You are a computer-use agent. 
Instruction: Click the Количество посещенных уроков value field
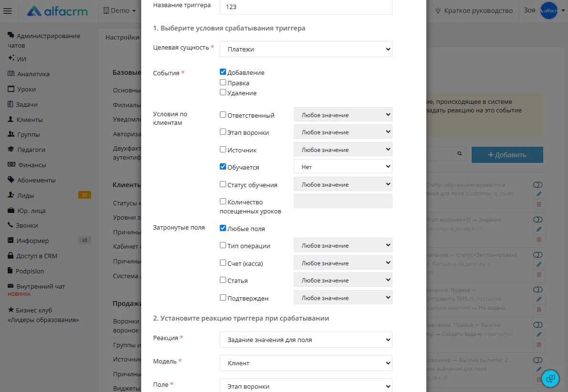point(343,201)
